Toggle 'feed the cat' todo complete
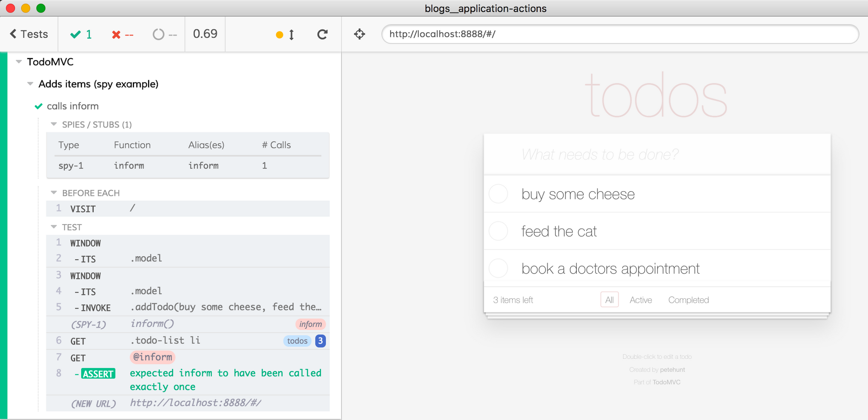 tap(498, 231)
